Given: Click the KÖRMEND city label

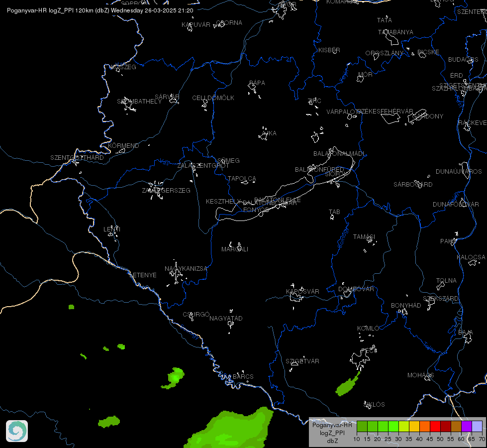Looking at the screenshot, I should [123, 146].
